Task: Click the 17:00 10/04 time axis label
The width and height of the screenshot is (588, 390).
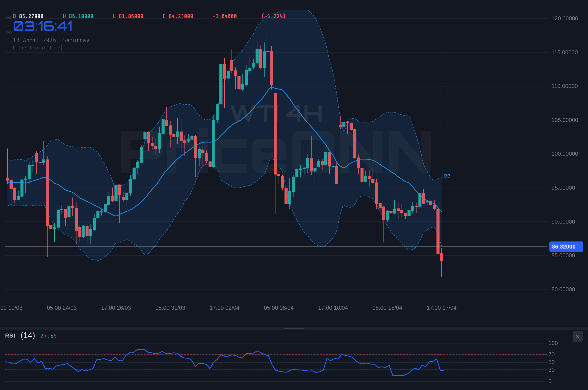Action: (x=333, y=308)
